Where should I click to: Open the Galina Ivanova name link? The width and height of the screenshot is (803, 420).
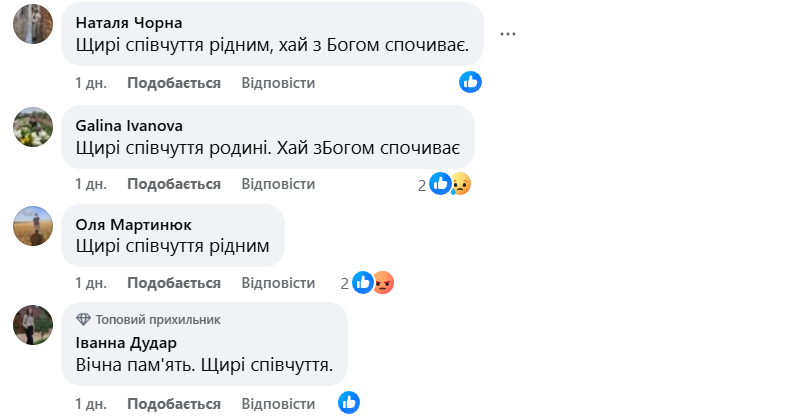coord(129,125)
